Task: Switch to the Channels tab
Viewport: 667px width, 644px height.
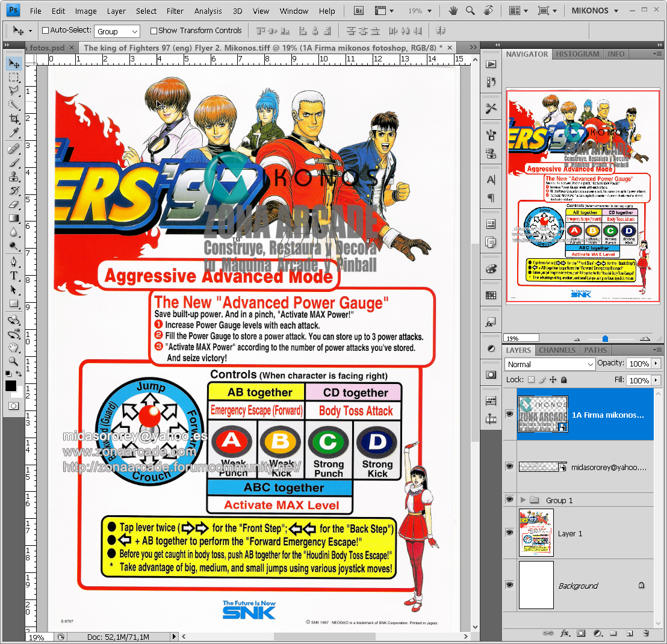Action: (557, 350)
